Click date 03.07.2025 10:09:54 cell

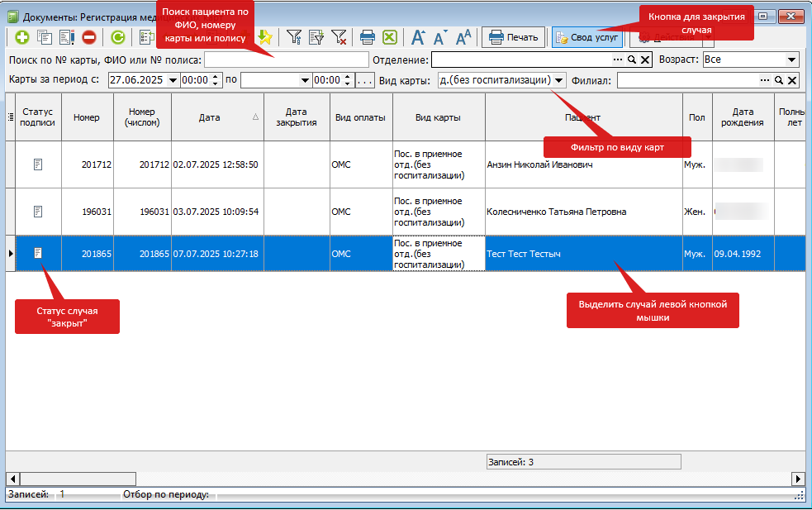click(217, 212)
